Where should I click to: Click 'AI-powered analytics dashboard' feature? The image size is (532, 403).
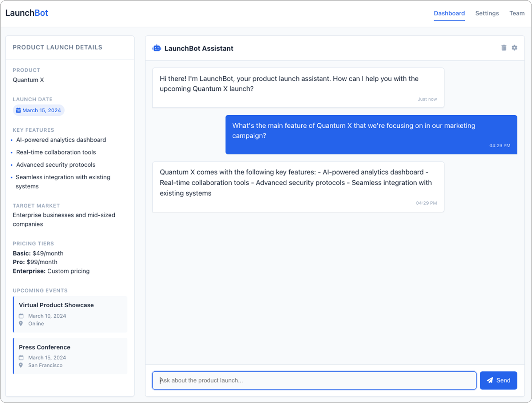61,140
